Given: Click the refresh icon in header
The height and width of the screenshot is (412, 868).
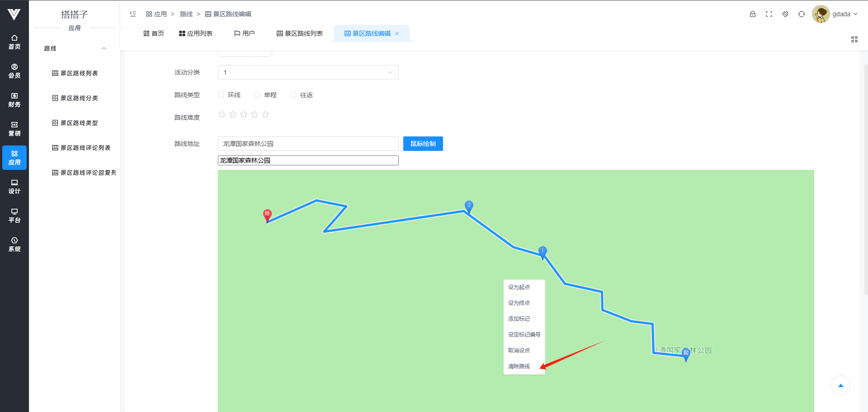Looking at the screenshot, I should (x=802, y=14).
